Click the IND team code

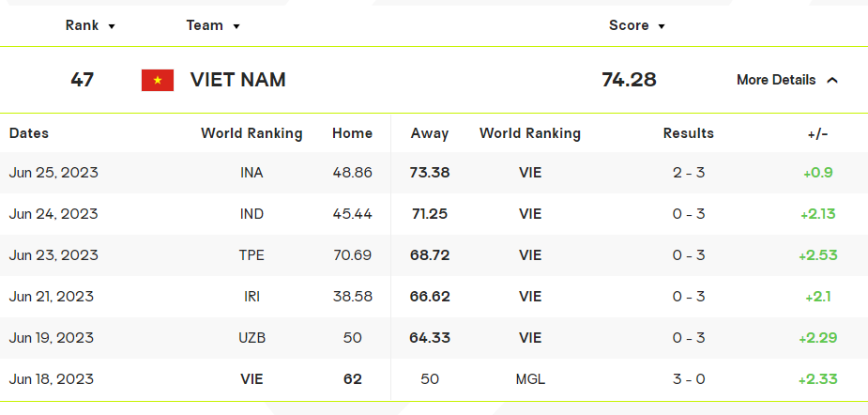(x=251, y=214)
